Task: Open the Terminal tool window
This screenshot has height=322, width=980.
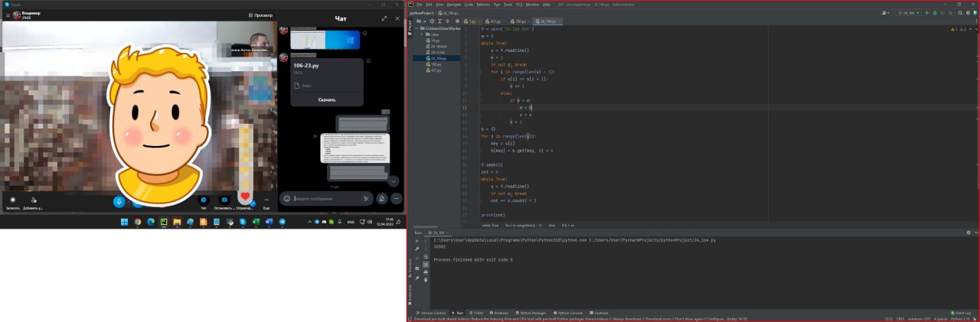Action: coord(599,313)
